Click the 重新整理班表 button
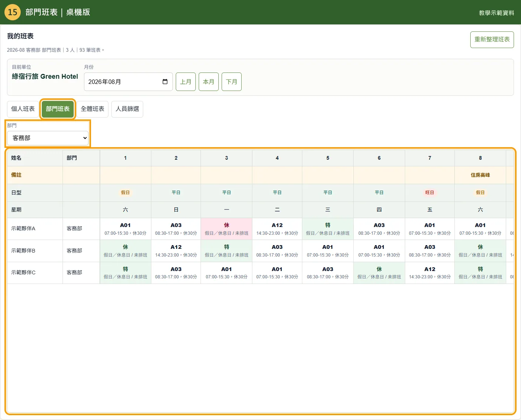 pyautogui.click(x=492, y=40)
